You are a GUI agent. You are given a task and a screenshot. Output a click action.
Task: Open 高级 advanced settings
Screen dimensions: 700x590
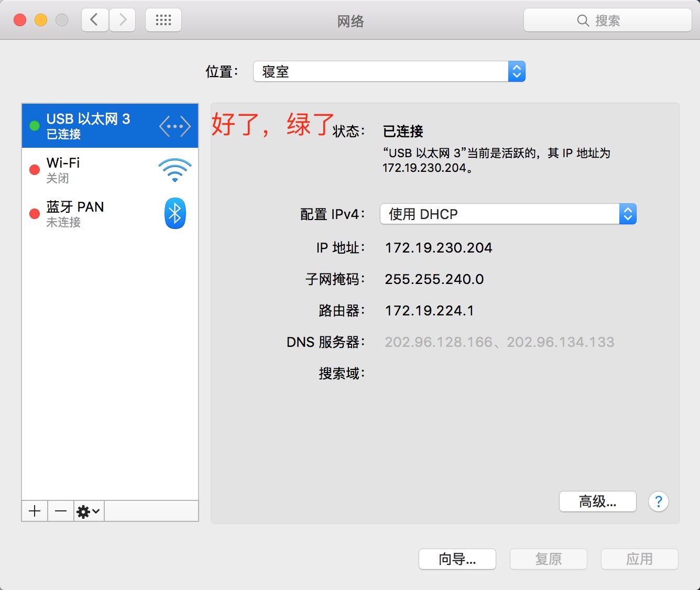click(x=598, y=501)
